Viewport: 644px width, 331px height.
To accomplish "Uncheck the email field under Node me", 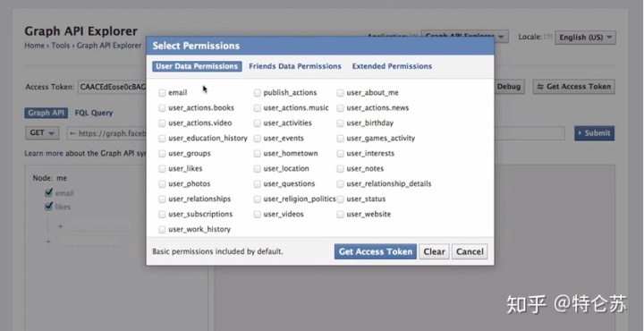I will click(49, 192).
